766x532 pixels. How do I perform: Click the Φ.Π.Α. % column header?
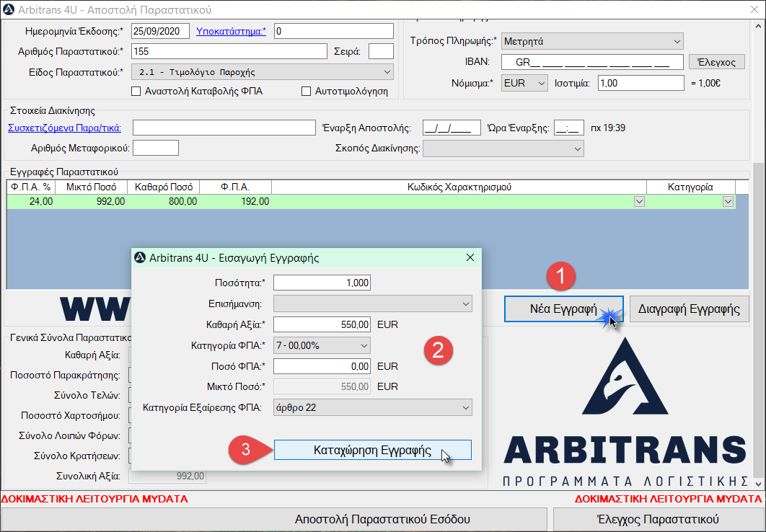(31, 187)
